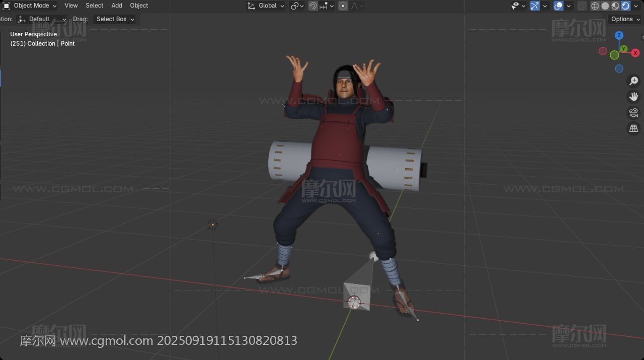Open the Options popover
This screenshot has height=360, width=644.
tap(625, 19)
